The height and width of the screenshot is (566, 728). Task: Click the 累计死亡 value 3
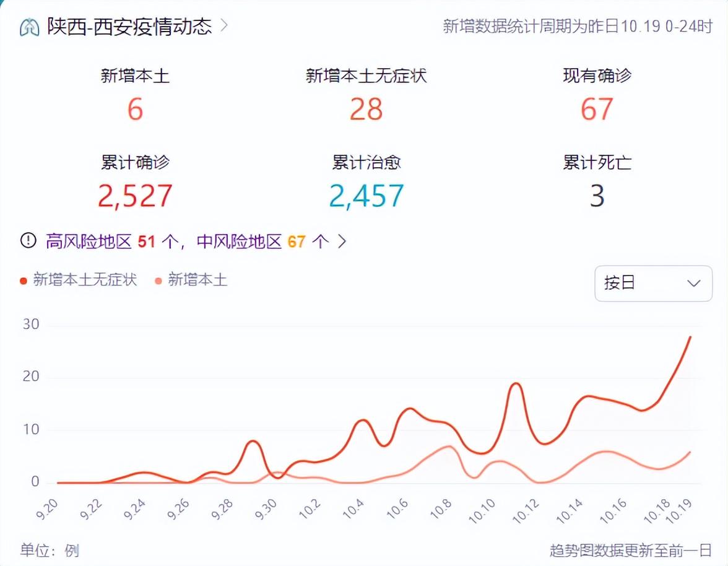(597, 196)
